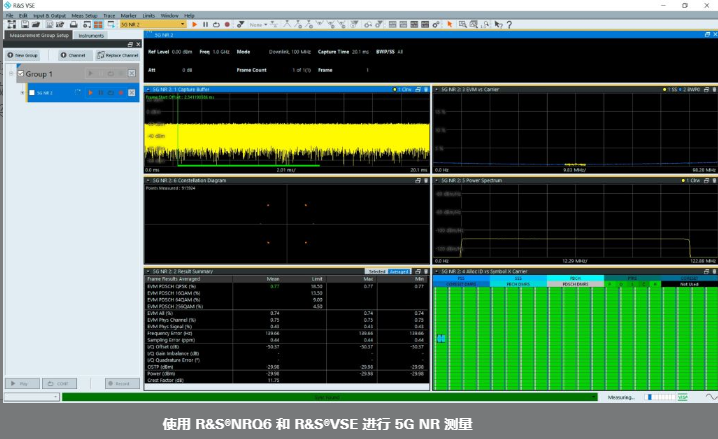Click the Record button at bottom of the left panel
This screenshot has width=718, height=439.
point(122,384)
